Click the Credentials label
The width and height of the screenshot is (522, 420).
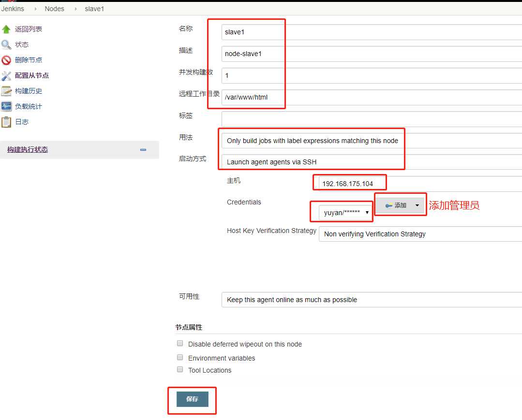(244, 202)
